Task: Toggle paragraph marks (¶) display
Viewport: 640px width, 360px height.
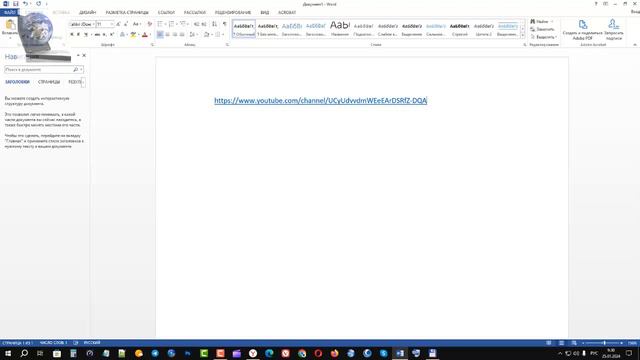Action: pos(224,24)
